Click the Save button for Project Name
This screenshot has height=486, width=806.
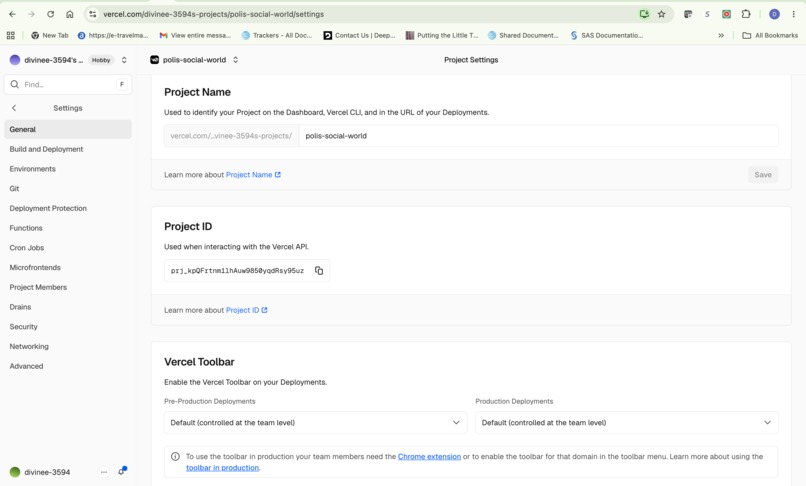763,175
